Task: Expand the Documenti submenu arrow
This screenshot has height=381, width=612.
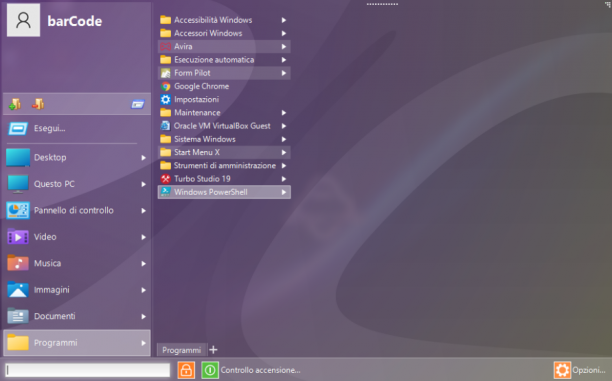Action: [x=144, y=317]
